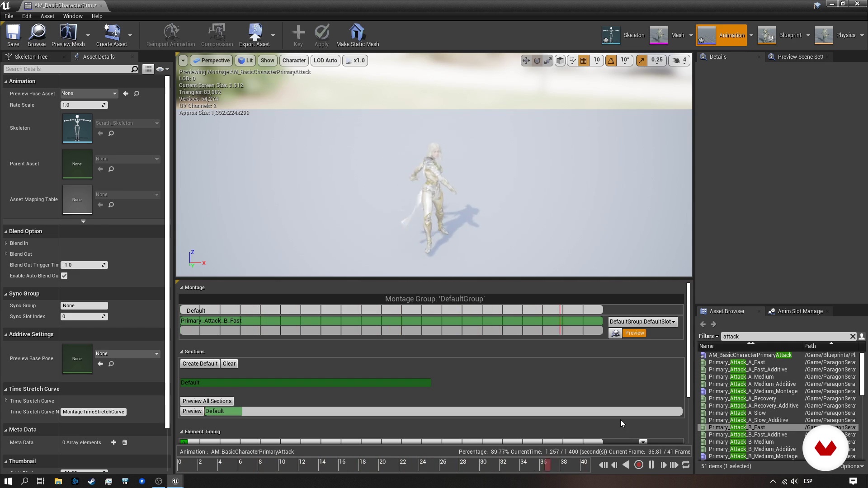Open DefaultGroup.DefaultSlot dropdown
Image resolution: width=868 pixels, height=488 pixels.
coord(642,322)
